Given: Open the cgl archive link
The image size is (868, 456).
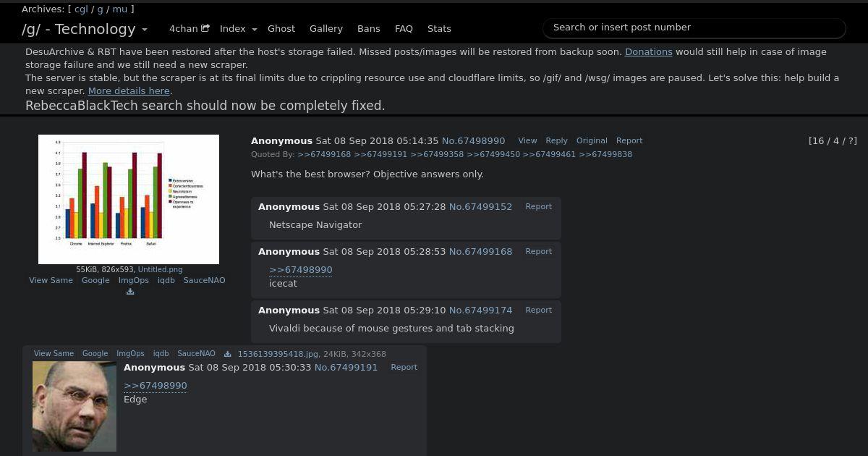Looking at the screenshot, I should 81,9.
